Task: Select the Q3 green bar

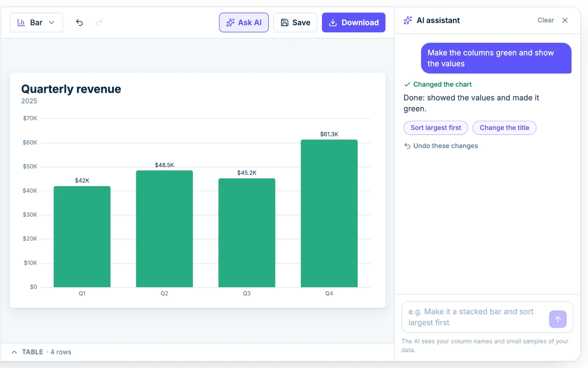Action: (247, 233)
